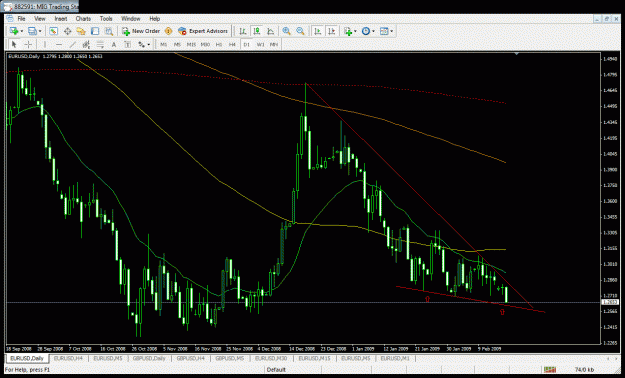Zoom in on the chart
This screenshot has height=378, width=625.
[x=286, y=31]
